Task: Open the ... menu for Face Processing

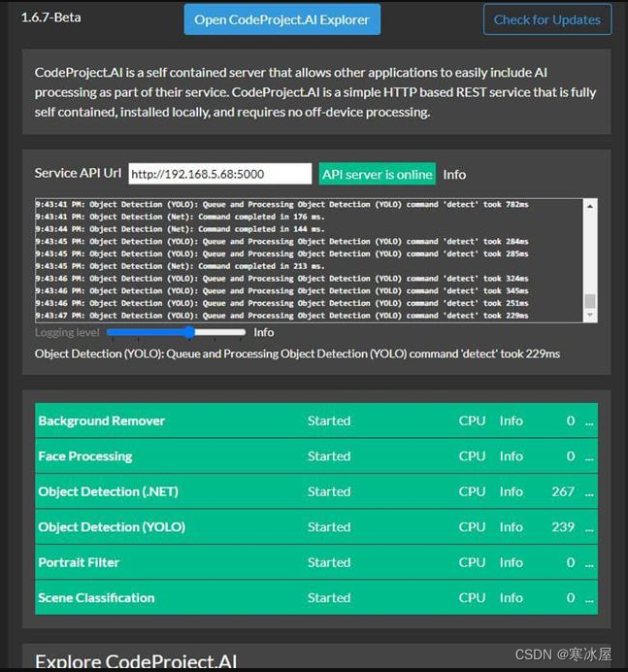Action: (589, 457)
